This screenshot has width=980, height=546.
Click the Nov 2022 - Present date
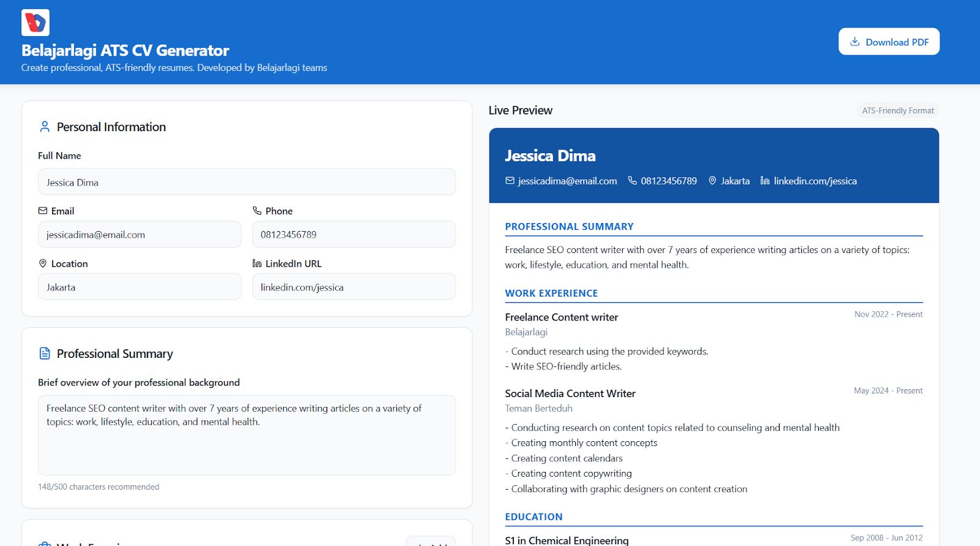pos(888,314)
